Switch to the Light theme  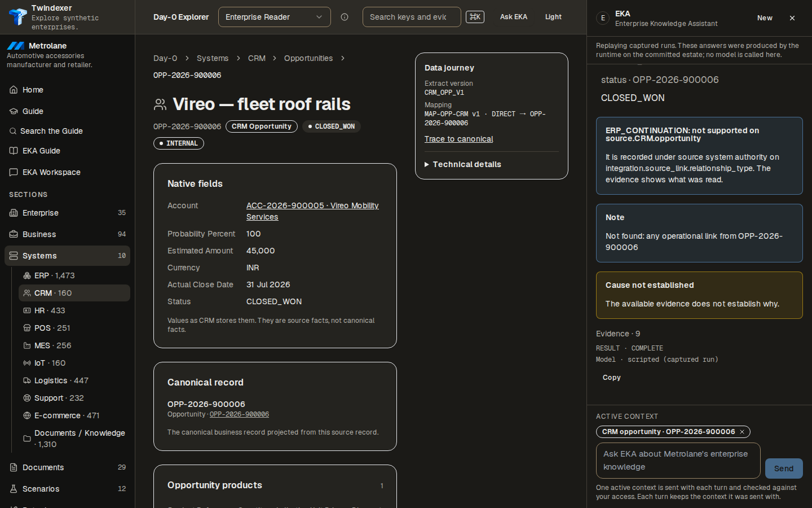click(553, 17)
